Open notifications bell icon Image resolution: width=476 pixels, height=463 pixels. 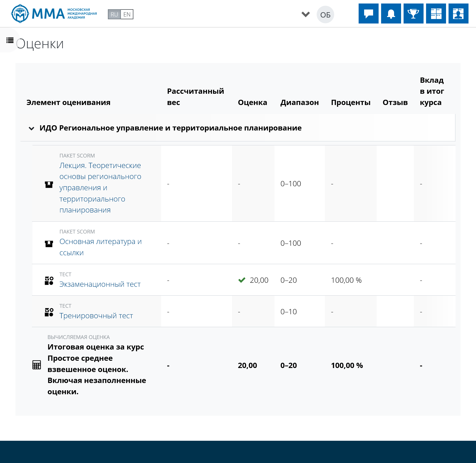coord(391,13)
